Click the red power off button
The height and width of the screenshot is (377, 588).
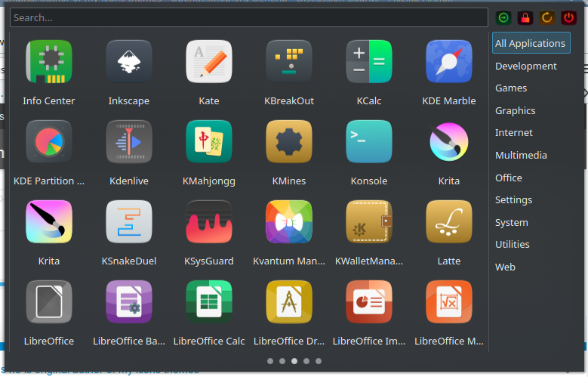[x=568, y=17]
